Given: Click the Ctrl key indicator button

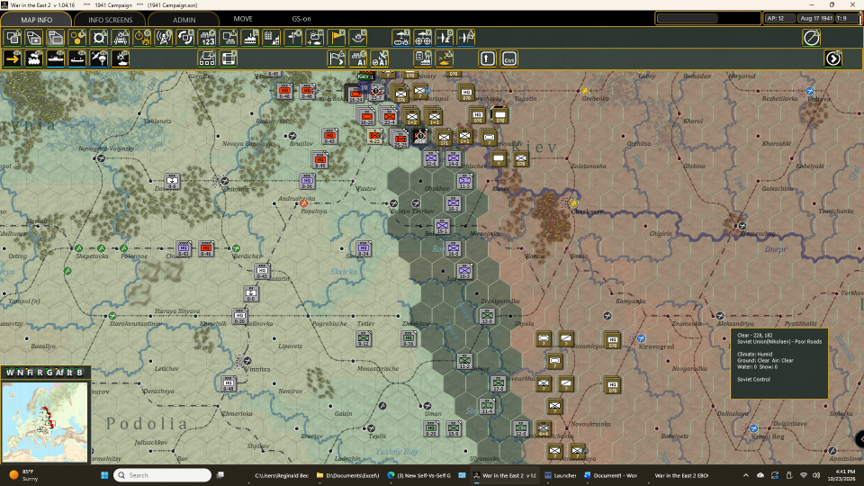Looking at the screenshot, I should coord(509,58).
